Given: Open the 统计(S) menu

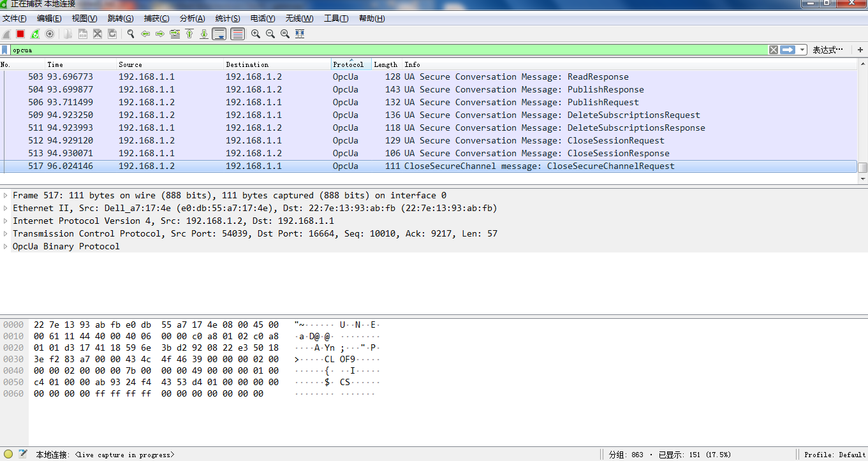Looking at the screenshot, I should pos(228,18).
